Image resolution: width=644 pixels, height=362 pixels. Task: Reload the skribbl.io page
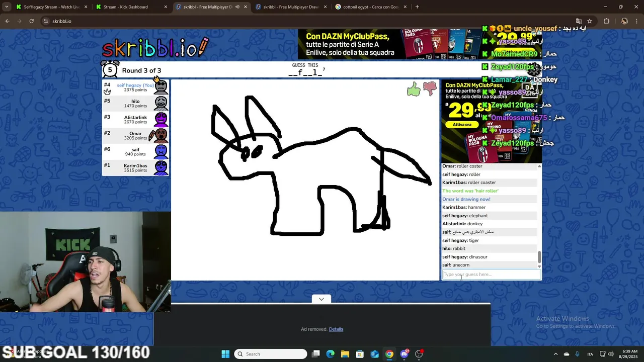[31, 21]
